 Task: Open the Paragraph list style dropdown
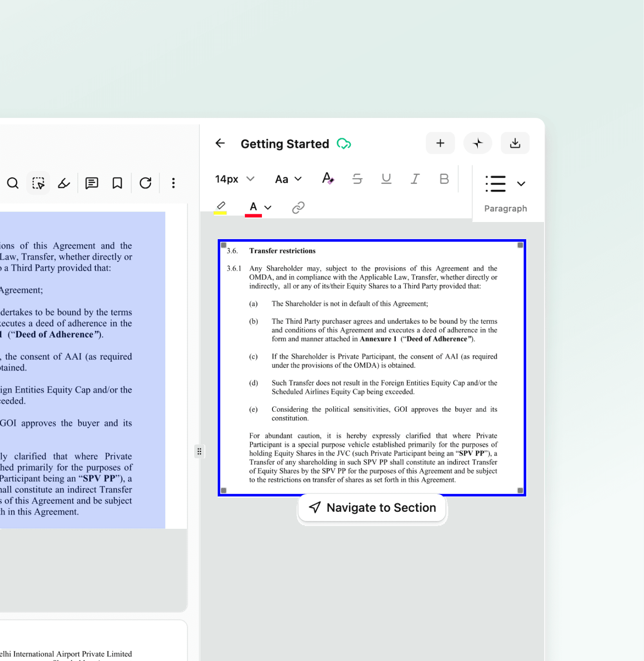tap(521, 184)
